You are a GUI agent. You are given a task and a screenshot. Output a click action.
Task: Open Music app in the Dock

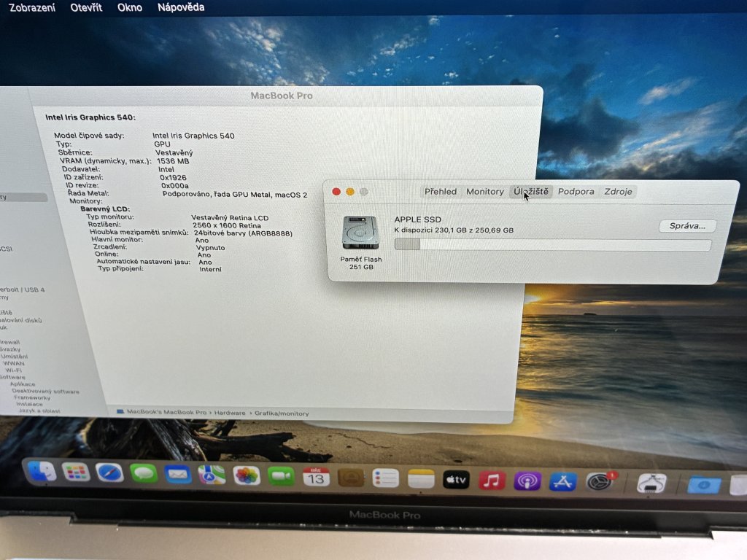coord(492,481)
